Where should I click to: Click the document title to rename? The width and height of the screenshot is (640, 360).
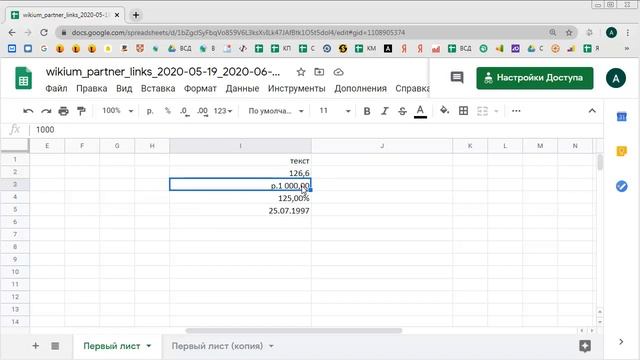(163, 72)
